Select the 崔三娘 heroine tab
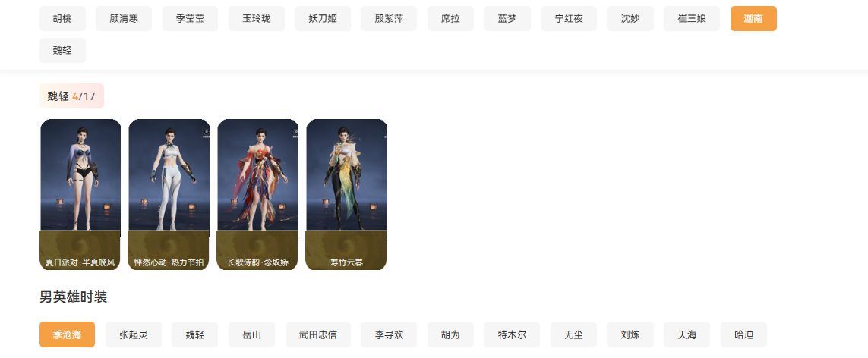This screenshot has height=358, width=868. [692, 18]
